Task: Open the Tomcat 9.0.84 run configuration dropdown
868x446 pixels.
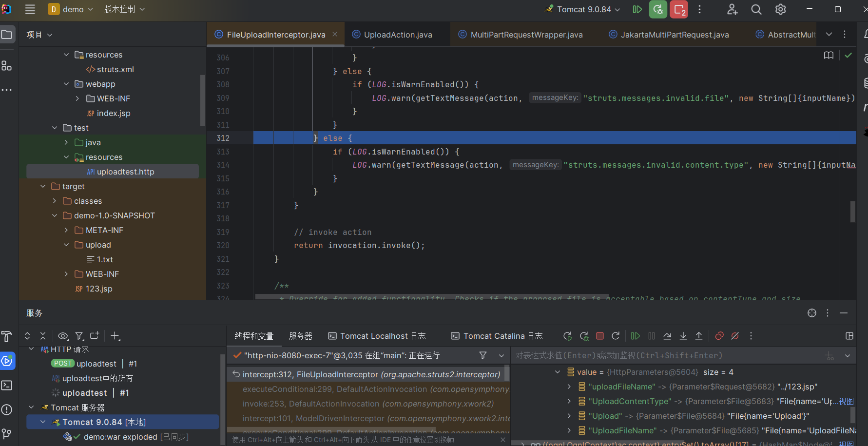Action: coord(583,9)
